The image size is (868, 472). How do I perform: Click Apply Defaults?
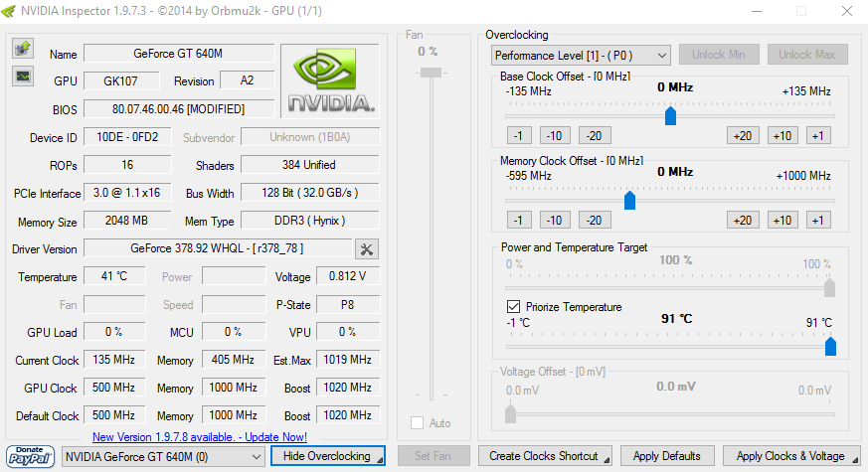pos(667,456)
